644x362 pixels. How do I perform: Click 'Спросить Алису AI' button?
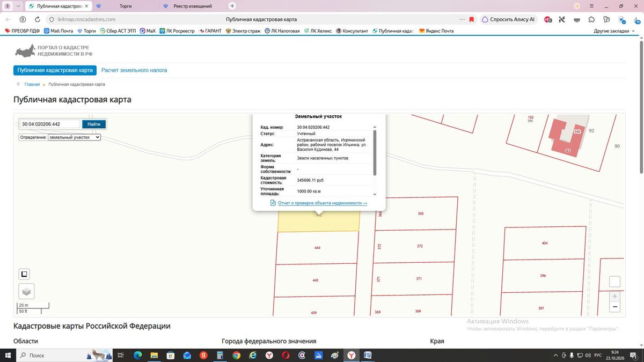click(508, 19)
